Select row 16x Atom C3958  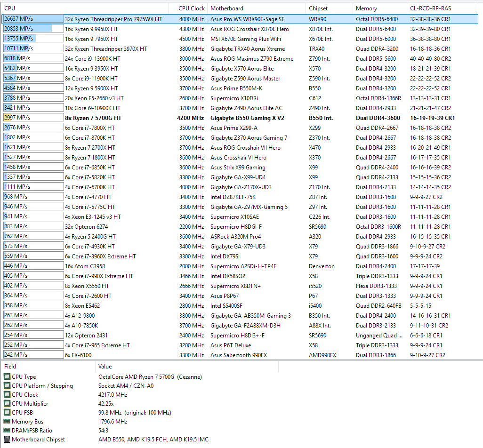point(240,266)
